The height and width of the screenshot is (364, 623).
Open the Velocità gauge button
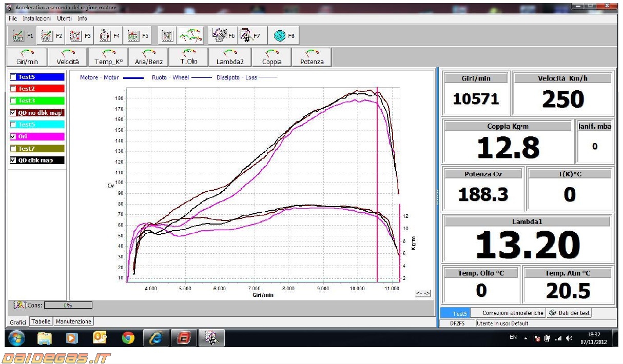68,57
